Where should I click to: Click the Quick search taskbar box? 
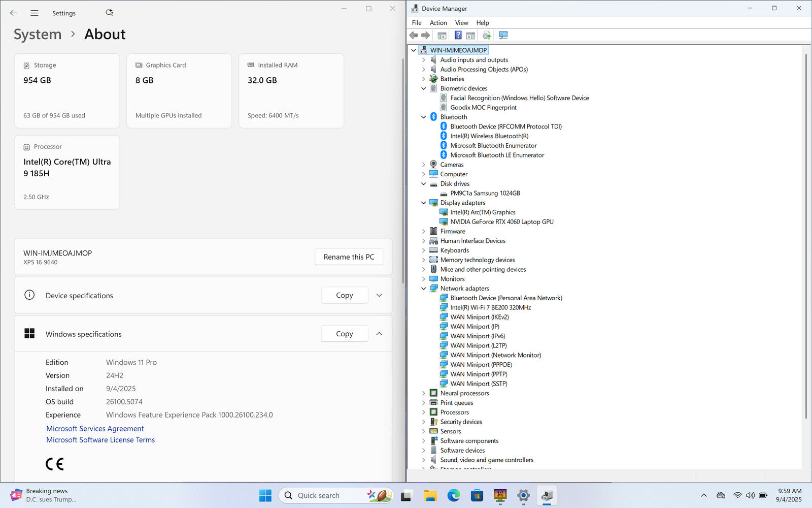click(x=336, y=495)
